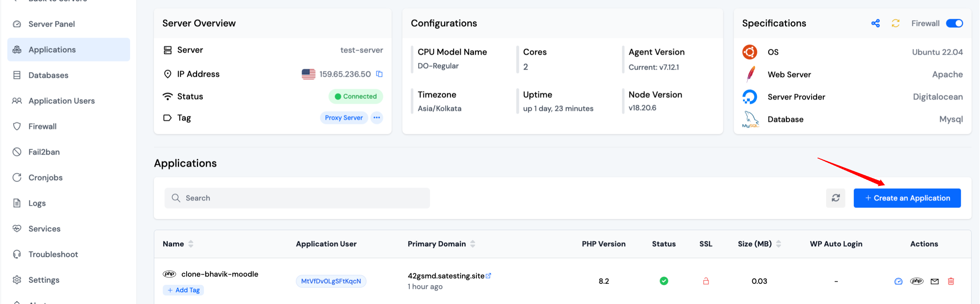Image resolution: width=980 pixels, height=304 pixels.
Task: Sort by Size (MB) column
Action: pos(779,244)
